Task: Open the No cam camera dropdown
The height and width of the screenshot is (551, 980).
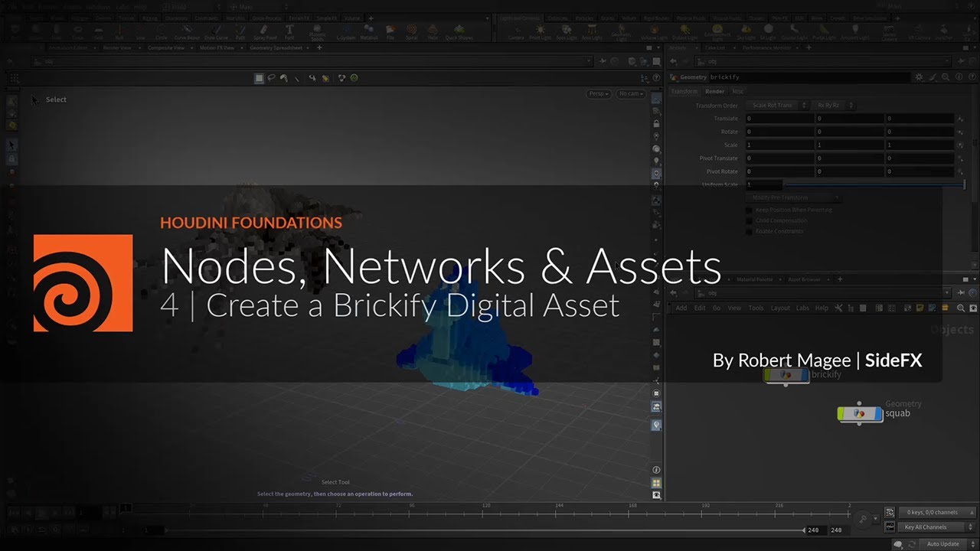Action: click(x=632, y=93)
